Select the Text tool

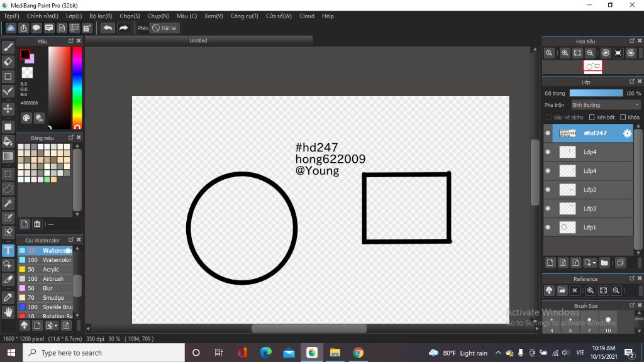(x=8, y=250)
